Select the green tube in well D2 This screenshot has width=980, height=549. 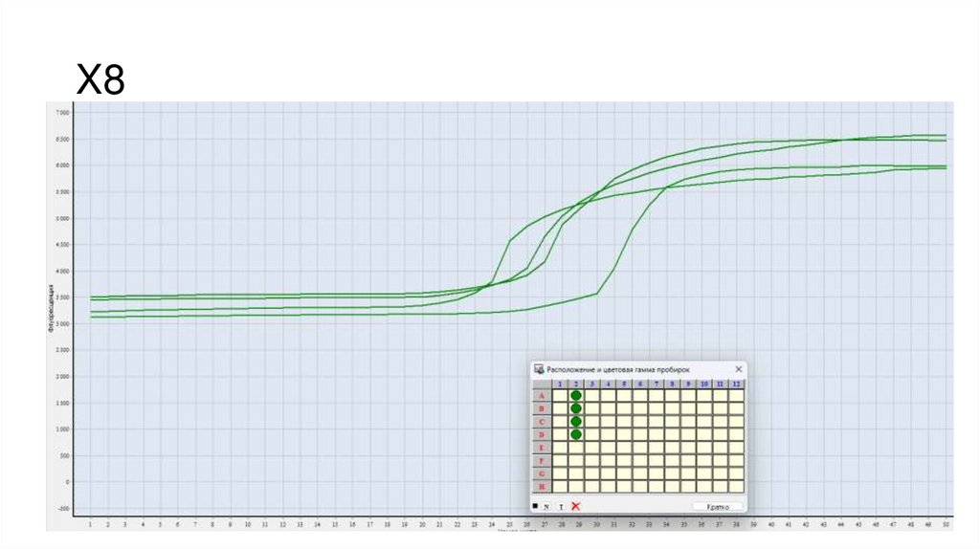point(575,434)
